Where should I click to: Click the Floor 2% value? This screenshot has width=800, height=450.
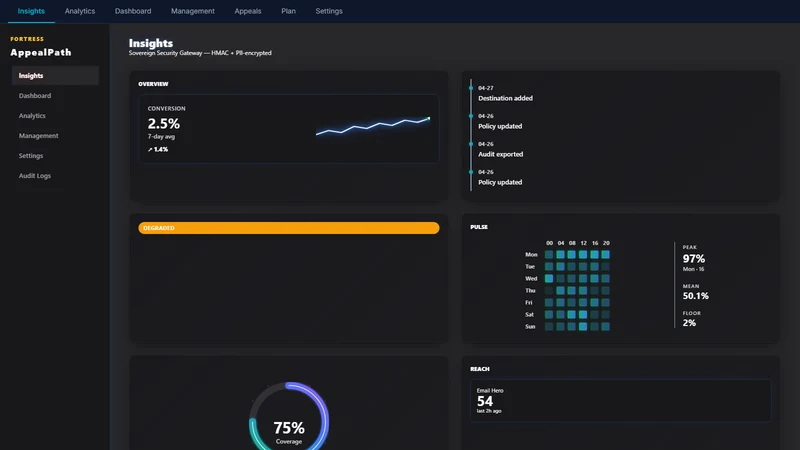pyautogui.click(x=689, y=323)
